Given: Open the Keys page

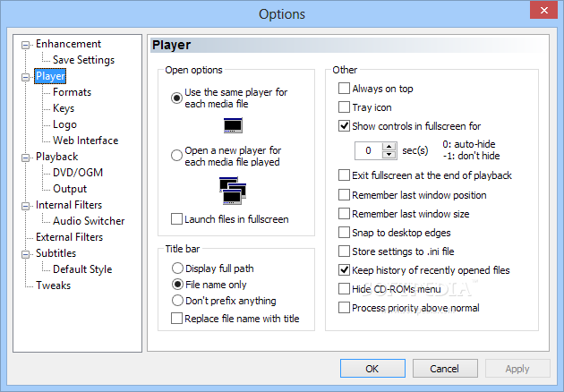Looking at the screenshot, I should 64,108.
